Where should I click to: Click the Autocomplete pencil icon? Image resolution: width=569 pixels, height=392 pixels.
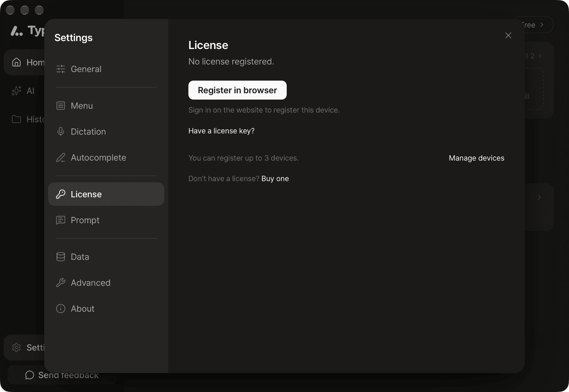tap(61, 157)
